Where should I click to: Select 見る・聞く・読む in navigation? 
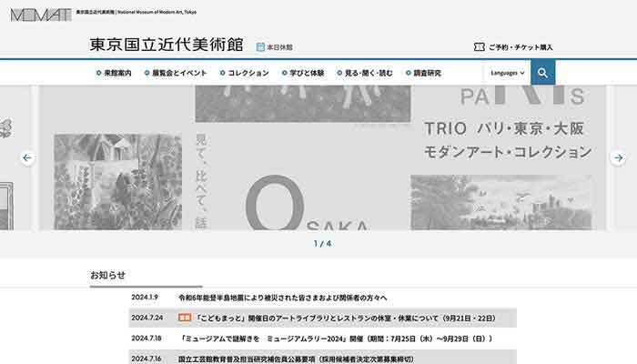click(368, 73)
